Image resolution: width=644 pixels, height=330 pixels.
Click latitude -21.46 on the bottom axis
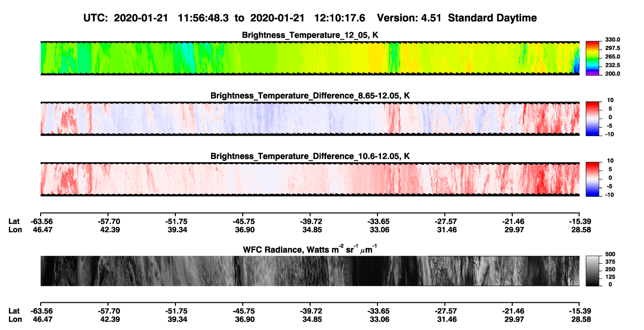512,311
